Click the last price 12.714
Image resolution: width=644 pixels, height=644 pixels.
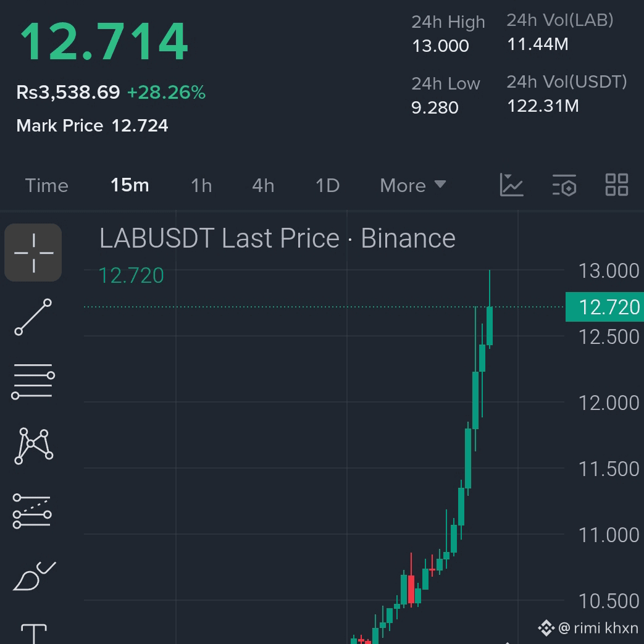[104, 41]
